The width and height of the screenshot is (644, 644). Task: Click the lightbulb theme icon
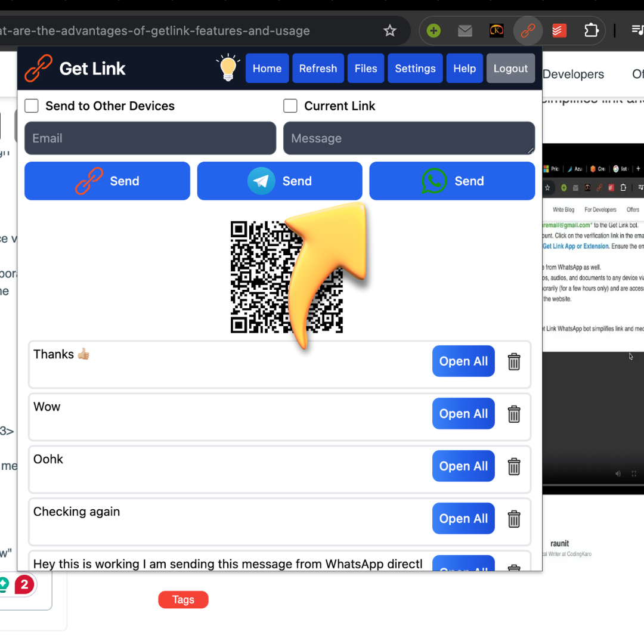(x=228, y=67)
